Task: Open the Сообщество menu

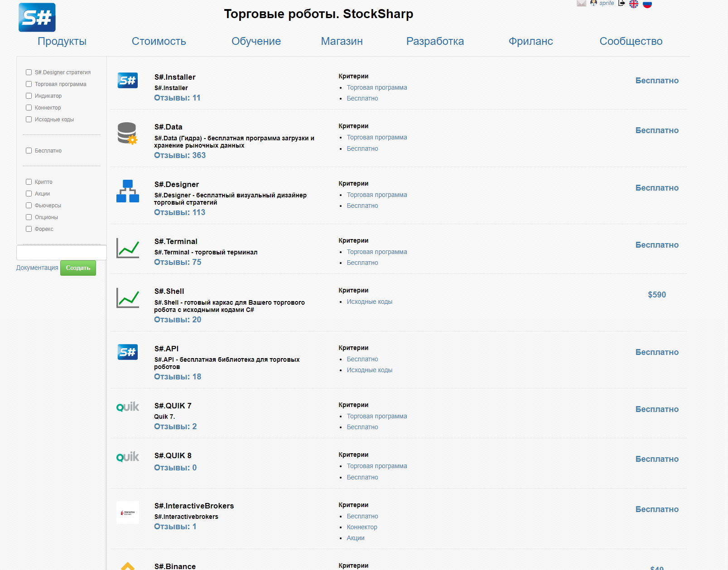Action: pyautogui.click(x=631, y=41)
